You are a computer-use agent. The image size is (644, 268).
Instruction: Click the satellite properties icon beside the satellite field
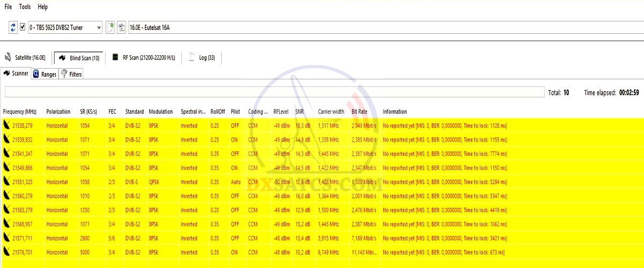(x=121, y=27)
